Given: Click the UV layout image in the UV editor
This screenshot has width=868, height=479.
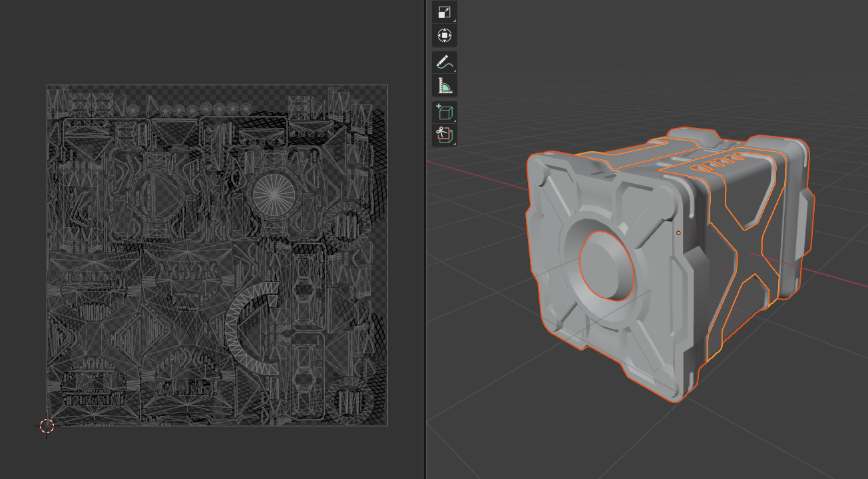Looking at the screenshot, I should coord(217,255).
